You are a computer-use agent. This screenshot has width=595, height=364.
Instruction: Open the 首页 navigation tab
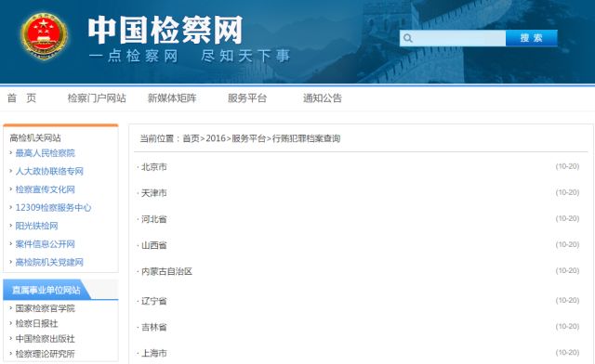[x=21, y=98]
